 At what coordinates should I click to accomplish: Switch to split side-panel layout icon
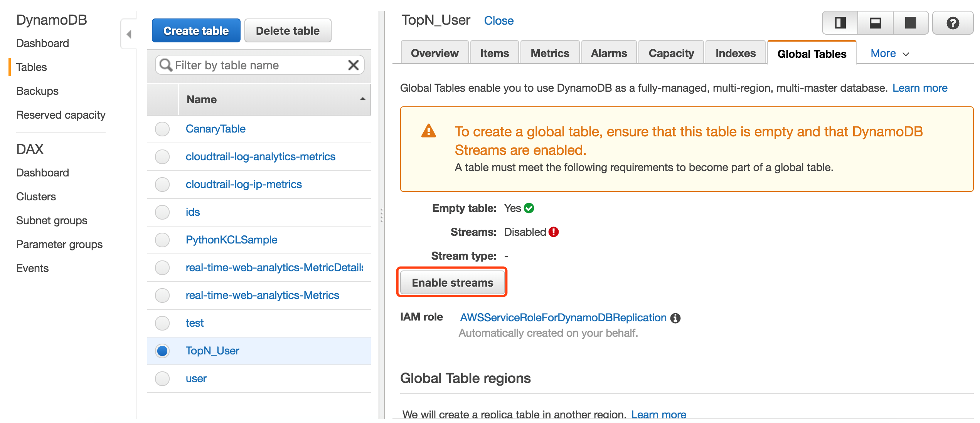pos(840,23)
